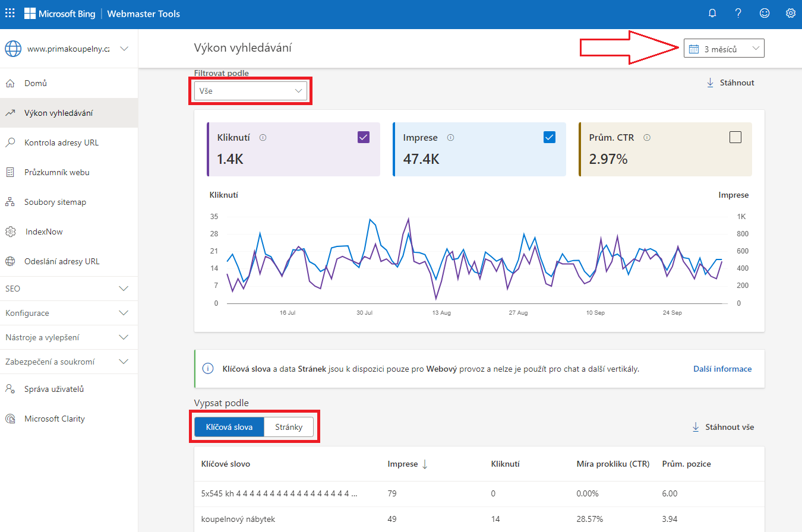
Task: Click the Microsoft Clarity icon
Action: click(x=10, y=419)
